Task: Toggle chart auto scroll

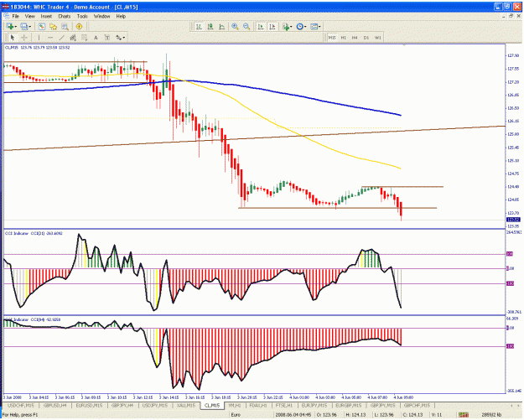Action: (261, 27)
